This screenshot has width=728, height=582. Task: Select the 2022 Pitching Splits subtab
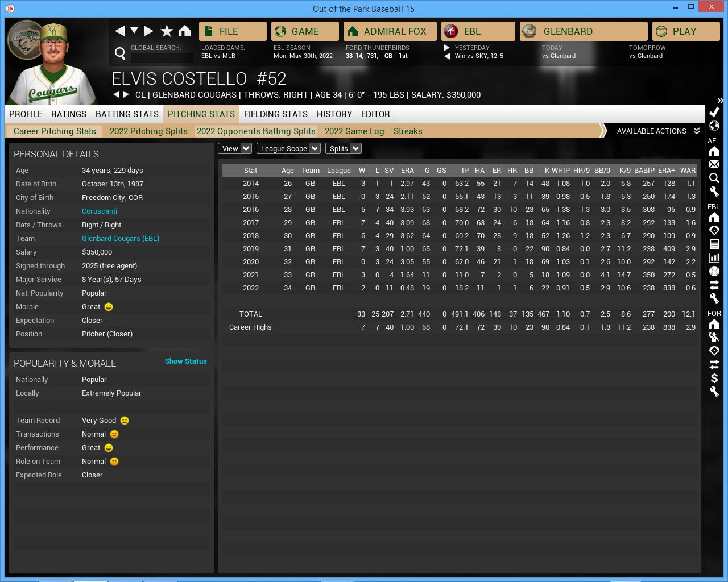[x=148, y=131]
